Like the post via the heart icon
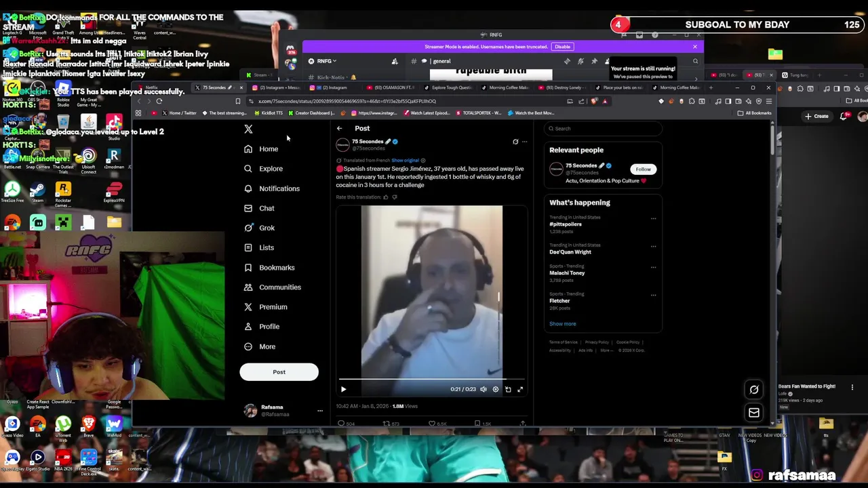Image resolution: width=868 pixels, height=488 pixels. (432, 424)
